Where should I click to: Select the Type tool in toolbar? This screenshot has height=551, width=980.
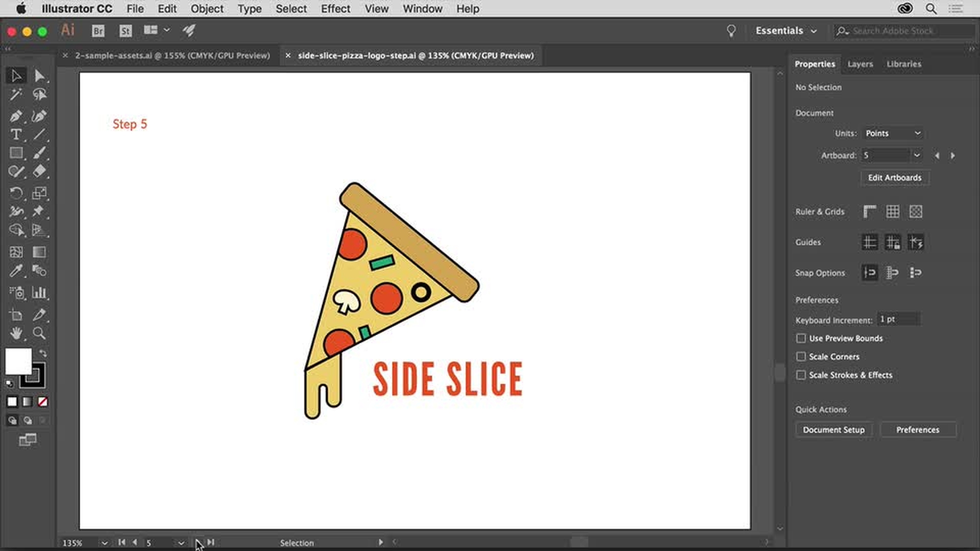[x=15, y=135]
